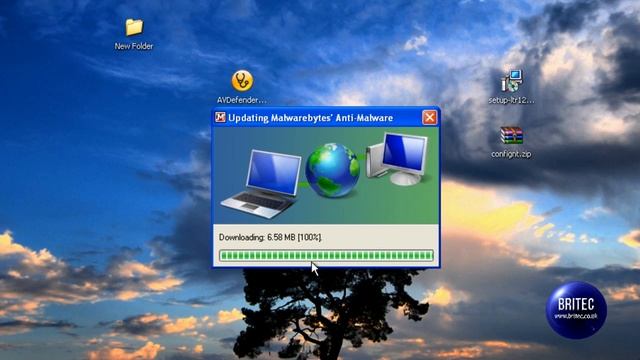Viewport: 640px width, 360px height.
Task: Close the Updating Malwarebytes' Anti-Malware dialog
Action: (429, 118)
